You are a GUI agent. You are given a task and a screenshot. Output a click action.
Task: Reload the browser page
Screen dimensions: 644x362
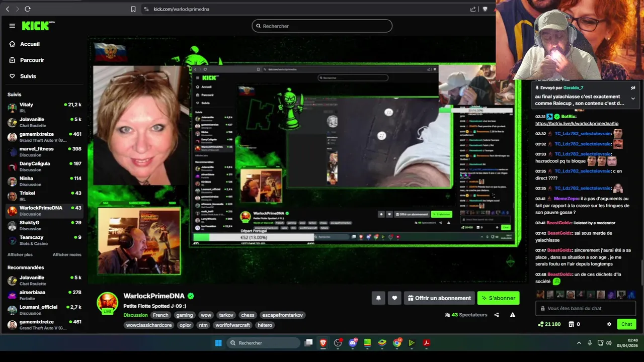click(x=28, y=9)
